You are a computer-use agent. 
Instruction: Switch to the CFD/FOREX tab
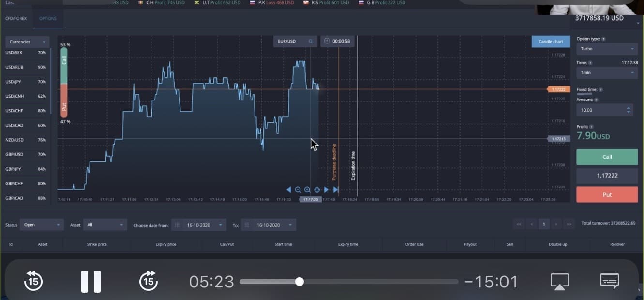pyautogui.click(x=16, y=19)
